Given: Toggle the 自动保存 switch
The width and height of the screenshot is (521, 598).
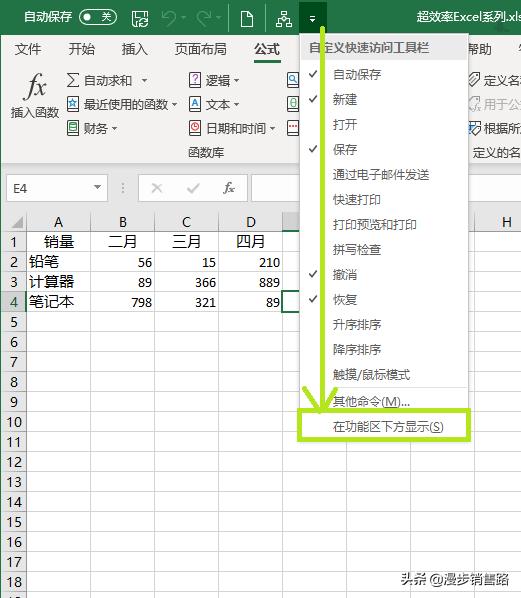Looking at the screenshot, I should coord(98,17).
